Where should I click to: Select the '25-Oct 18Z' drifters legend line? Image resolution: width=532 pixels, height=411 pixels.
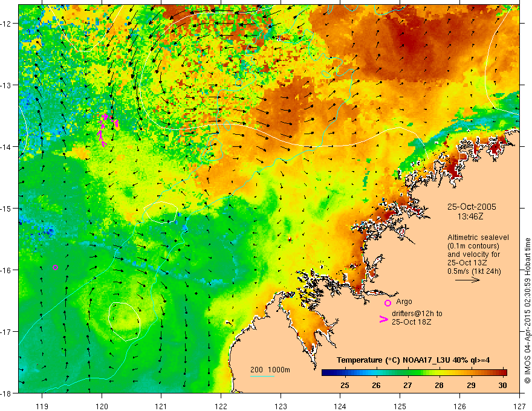tap(411, 322)
